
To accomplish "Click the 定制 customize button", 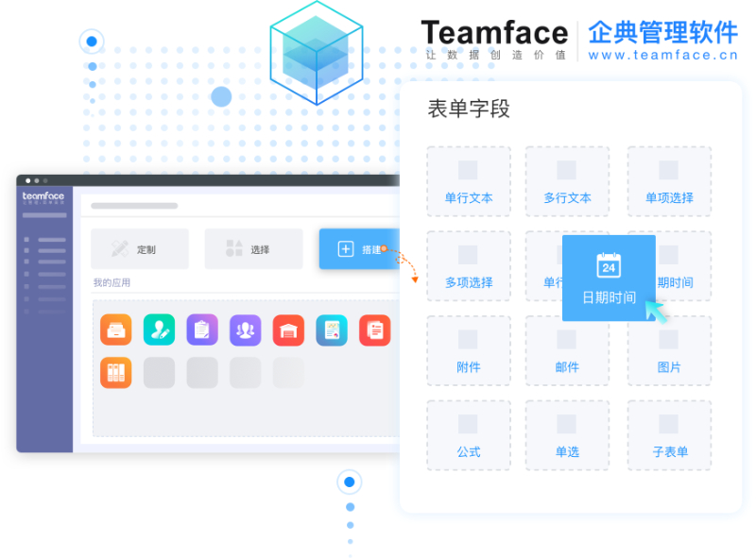I will point(141,247).
